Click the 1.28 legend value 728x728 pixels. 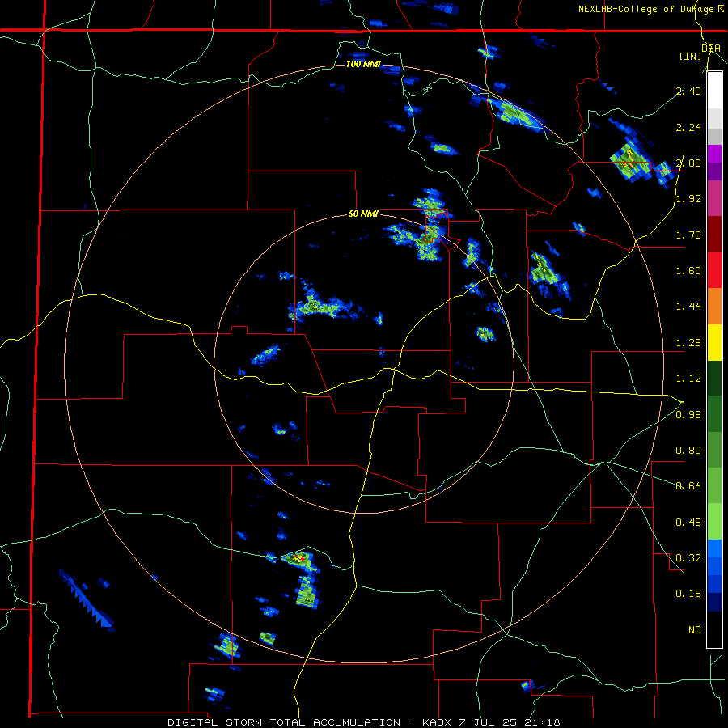(688, 343)
